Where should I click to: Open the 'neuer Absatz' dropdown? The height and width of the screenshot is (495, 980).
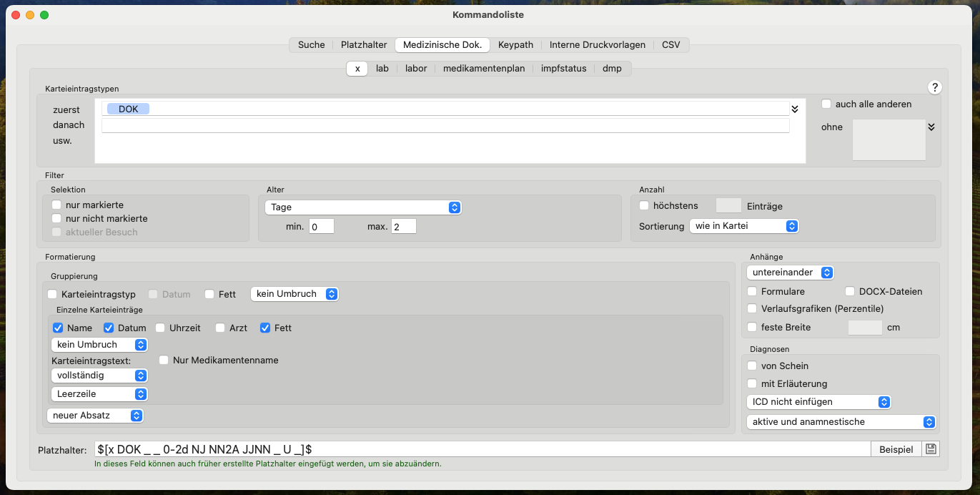click(95, 415)
